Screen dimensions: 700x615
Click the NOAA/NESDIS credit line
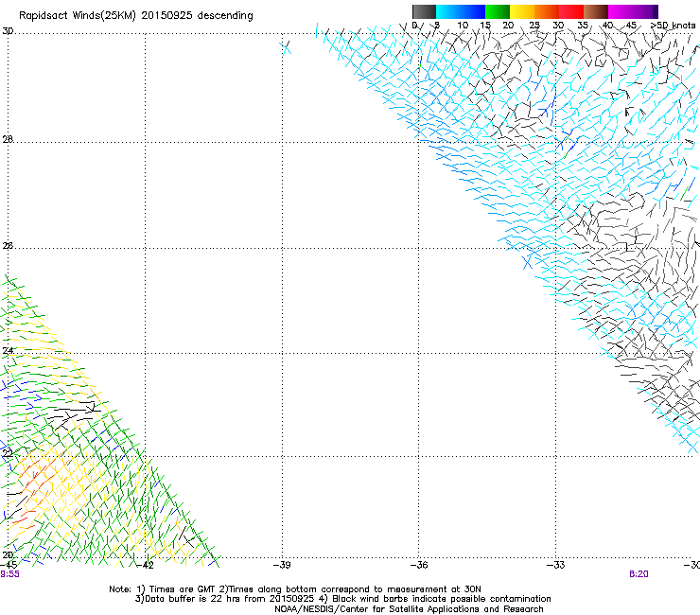click(x=409, y=609)
